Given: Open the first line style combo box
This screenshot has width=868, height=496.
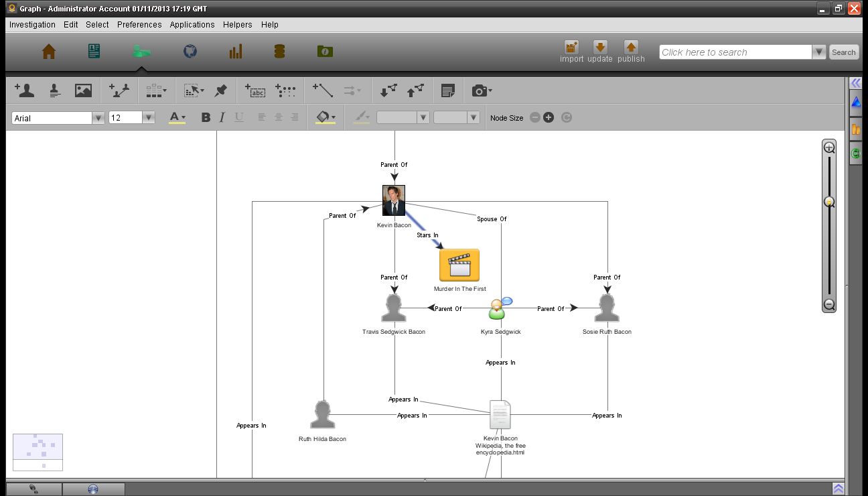Looking at the screenshot, I should click(x=403, y=117).
